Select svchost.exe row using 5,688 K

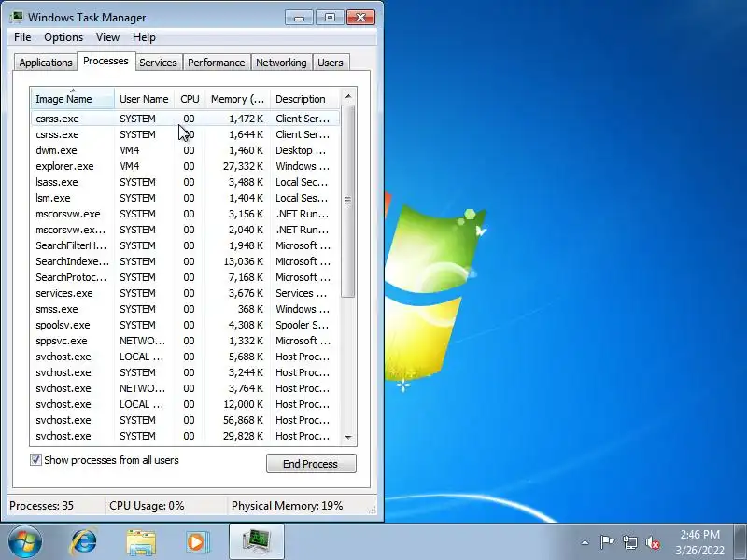pos(185,357)
